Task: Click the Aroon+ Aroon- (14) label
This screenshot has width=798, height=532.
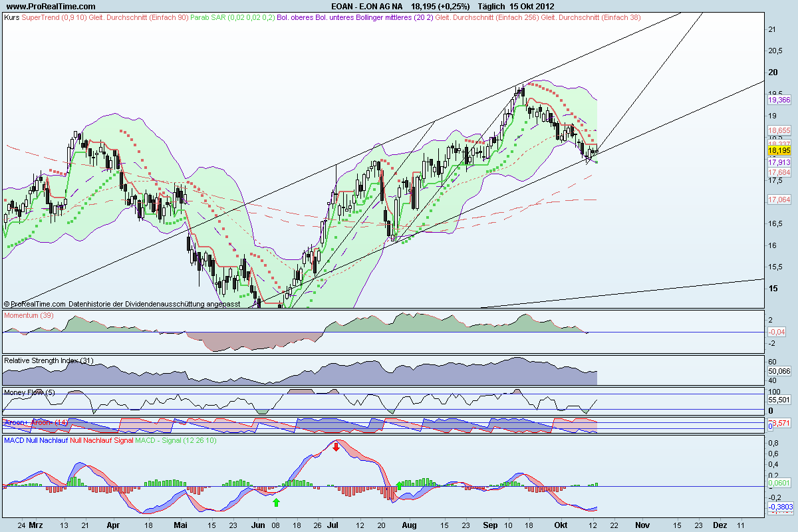Action: tap(36, 422)
